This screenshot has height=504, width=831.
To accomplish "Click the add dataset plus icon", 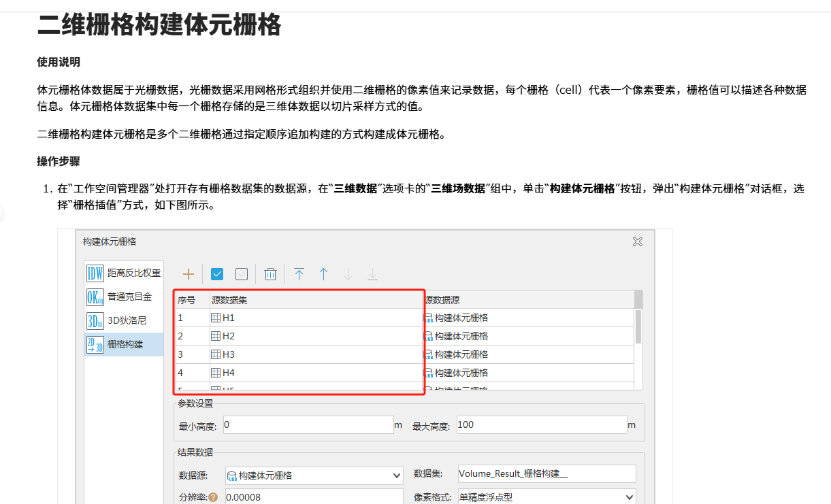I will tap(189, 274).
